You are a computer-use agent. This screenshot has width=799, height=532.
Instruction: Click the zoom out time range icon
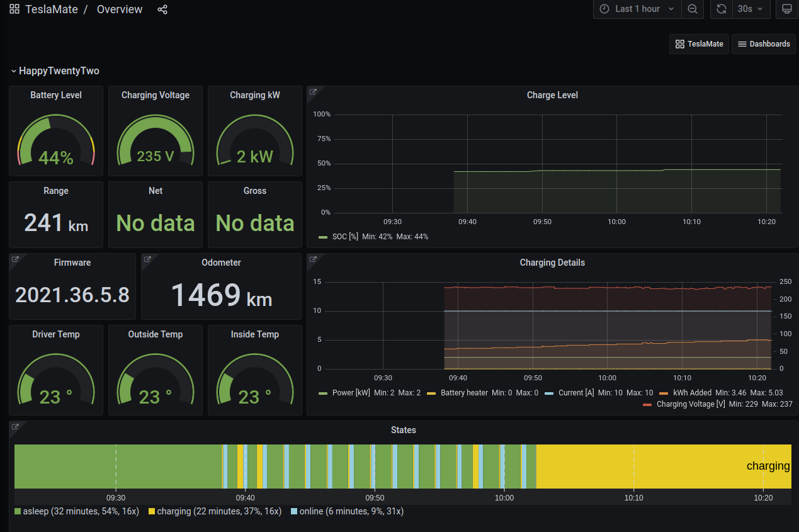pyautogui.click(x=693, y=9)
